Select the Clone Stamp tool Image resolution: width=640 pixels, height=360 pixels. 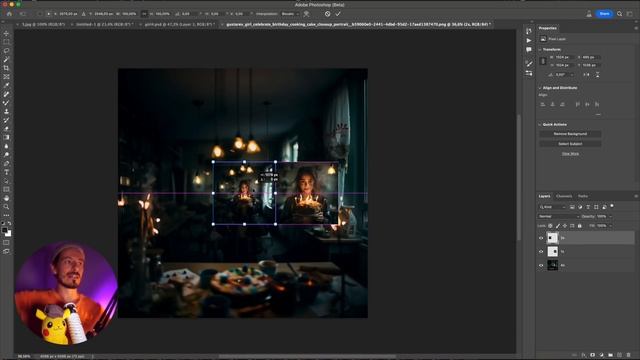coord(6,111)
